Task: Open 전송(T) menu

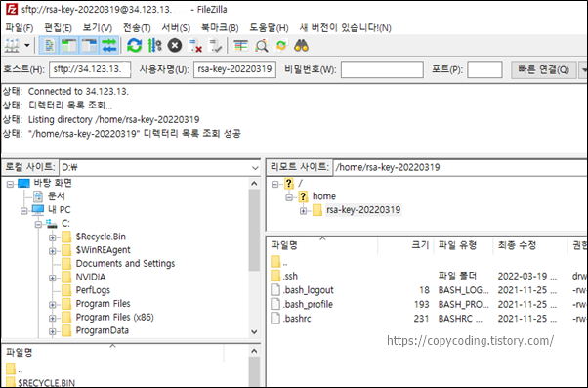Action: (x=137, y=27)
